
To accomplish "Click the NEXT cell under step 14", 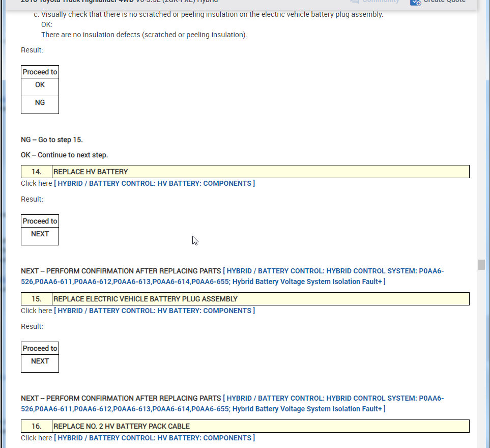I will tap(40, 236).
